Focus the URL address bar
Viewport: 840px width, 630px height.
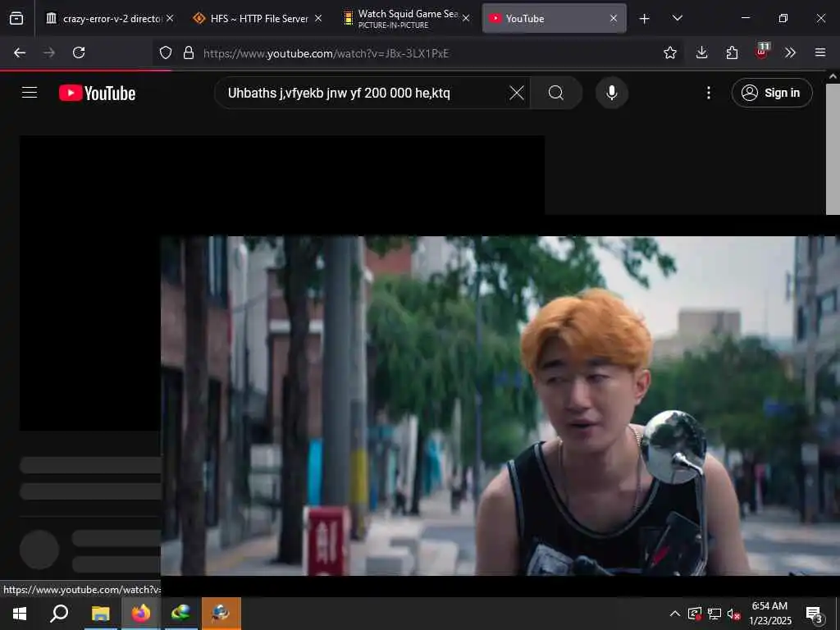pyautogui.click(x=418, y=53)
